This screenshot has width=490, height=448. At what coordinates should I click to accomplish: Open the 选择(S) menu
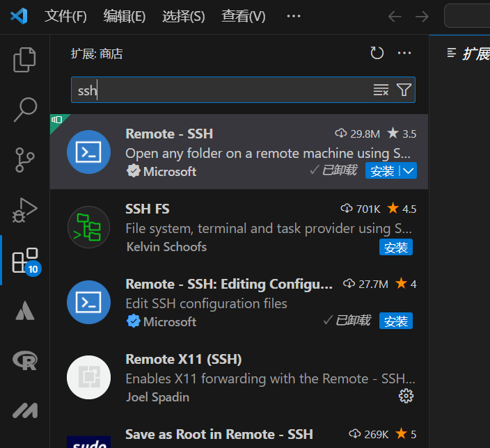click(184, 16)
